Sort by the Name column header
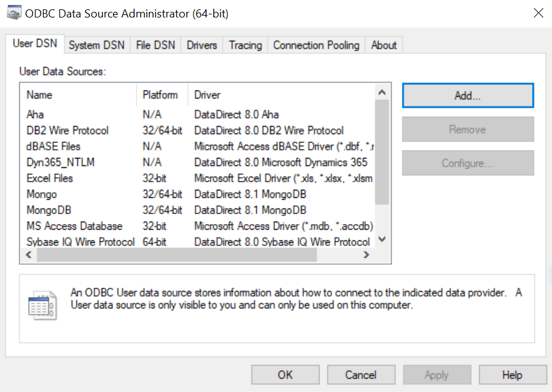 click(x=40, y=95)
